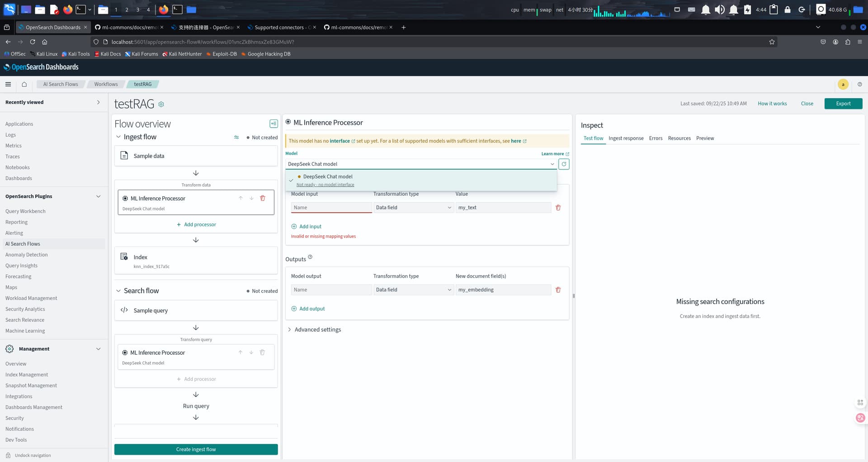The width and height of the screenshot is (868, 462).
Task: Click Create ingest flow button
Action: coord(196,449)
